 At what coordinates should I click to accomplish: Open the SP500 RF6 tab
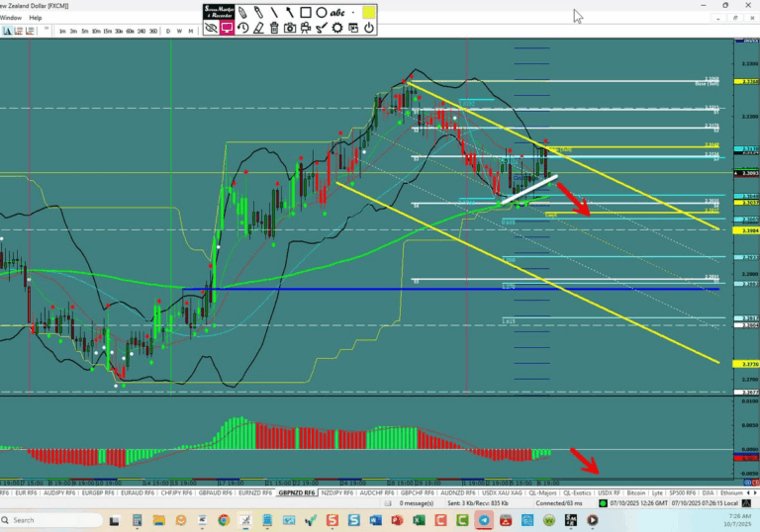tap(682, 492)
